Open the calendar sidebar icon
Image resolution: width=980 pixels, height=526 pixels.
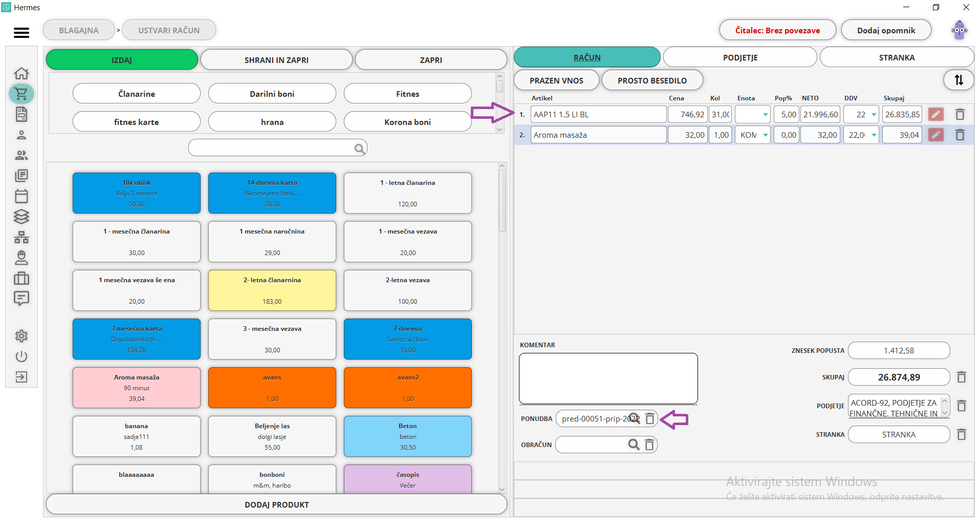pos(21,196)
